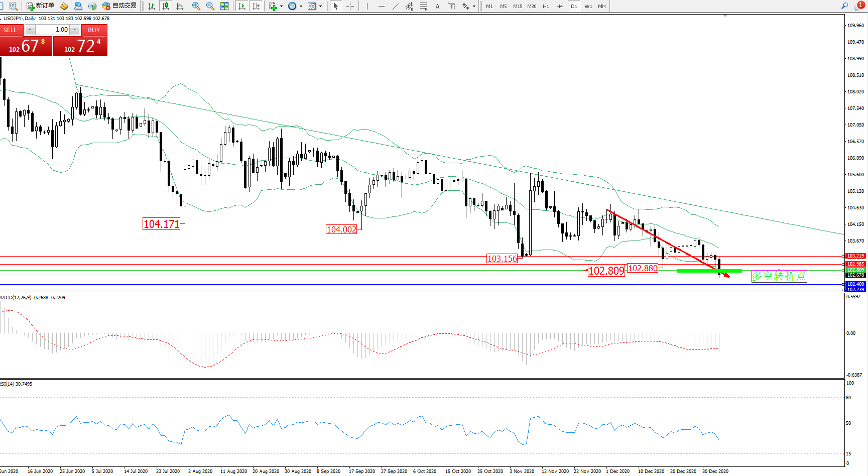Click the zoom in magnifier icon

[x=196, y=6]
